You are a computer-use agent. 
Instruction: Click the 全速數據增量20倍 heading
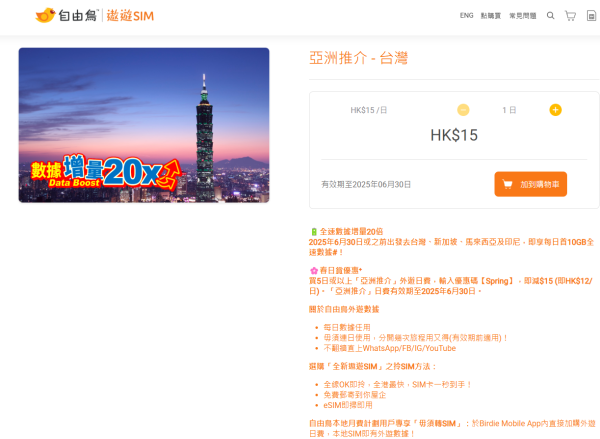pos(351,232)
